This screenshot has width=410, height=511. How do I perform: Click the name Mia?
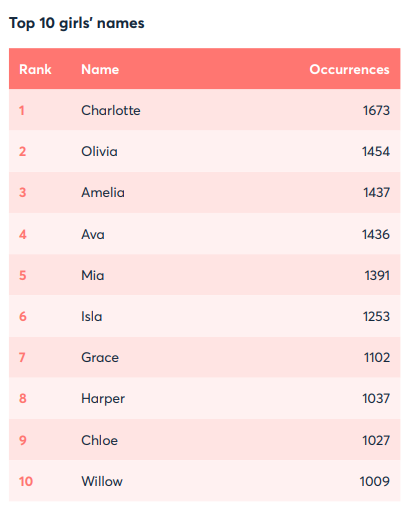click(x=93, y=275)
